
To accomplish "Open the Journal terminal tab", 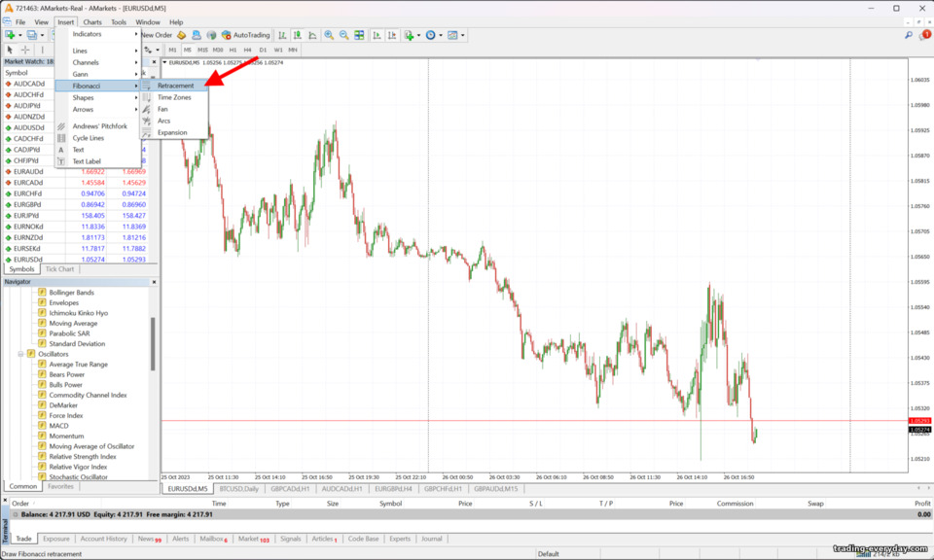I will (431, 539).
